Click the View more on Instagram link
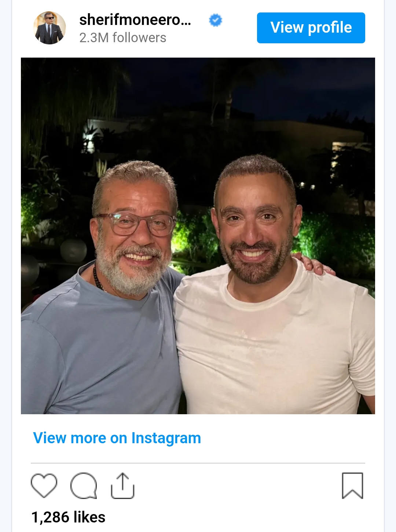This screenshot has width=396, height=532. tap(117, 438)
